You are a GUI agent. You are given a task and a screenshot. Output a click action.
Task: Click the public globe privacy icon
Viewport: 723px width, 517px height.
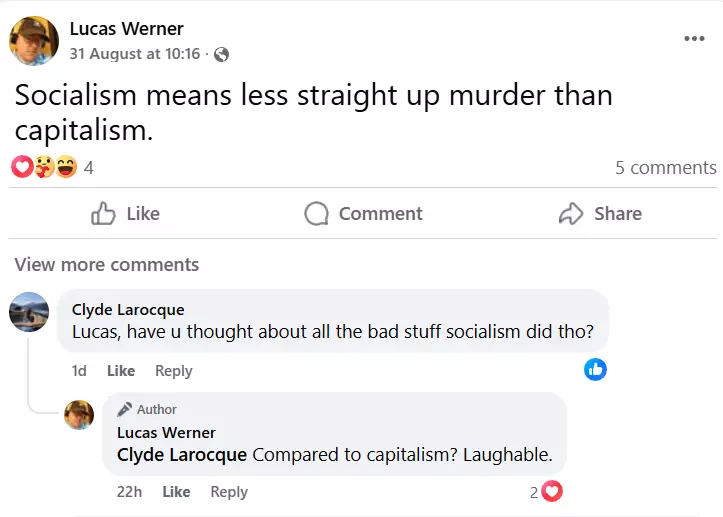click(x=221, y=54)
